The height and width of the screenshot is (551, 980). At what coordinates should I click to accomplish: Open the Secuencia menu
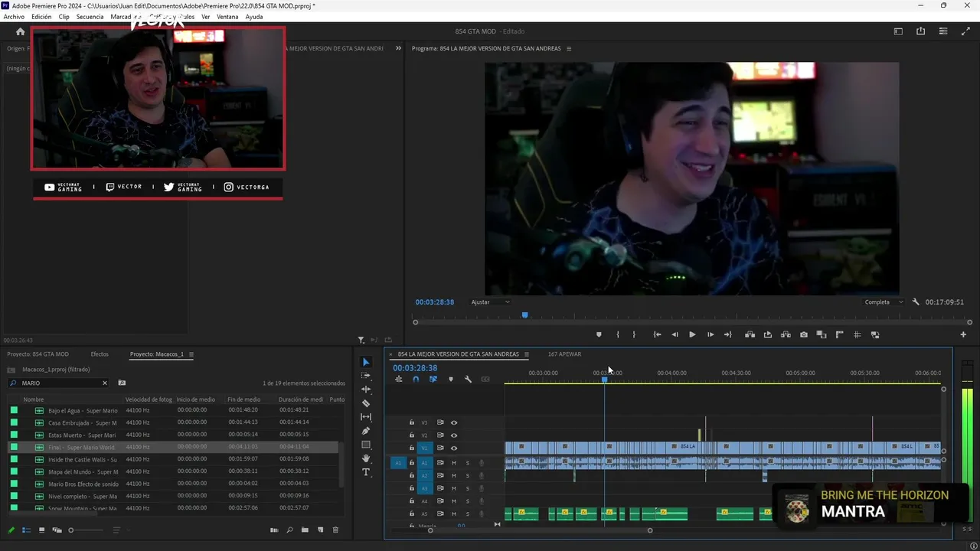[90, 17]
